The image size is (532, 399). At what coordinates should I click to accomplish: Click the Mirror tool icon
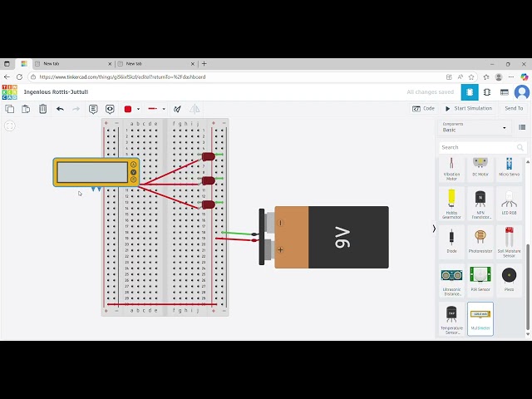pos(195,109)
